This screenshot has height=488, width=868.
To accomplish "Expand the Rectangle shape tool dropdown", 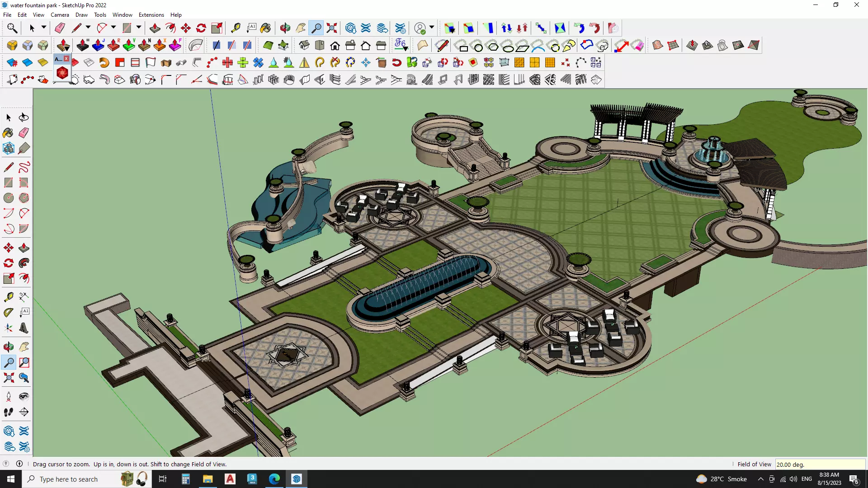I will (139, 28).
